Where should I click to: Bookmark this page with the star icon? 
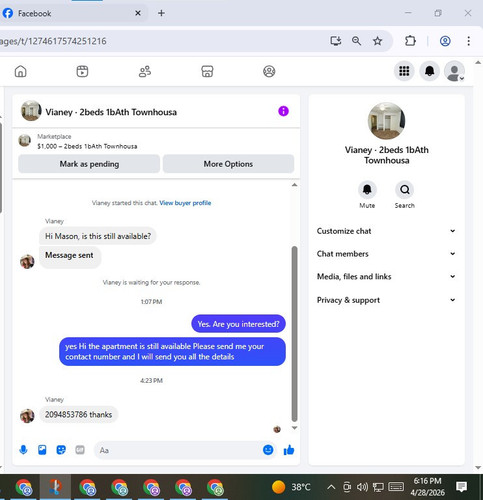point(377,41)
